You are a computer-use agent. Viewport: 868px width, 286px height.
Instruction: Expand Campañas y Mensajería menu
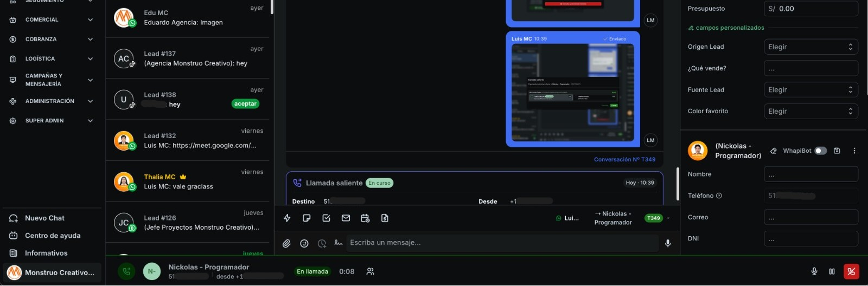90,80
